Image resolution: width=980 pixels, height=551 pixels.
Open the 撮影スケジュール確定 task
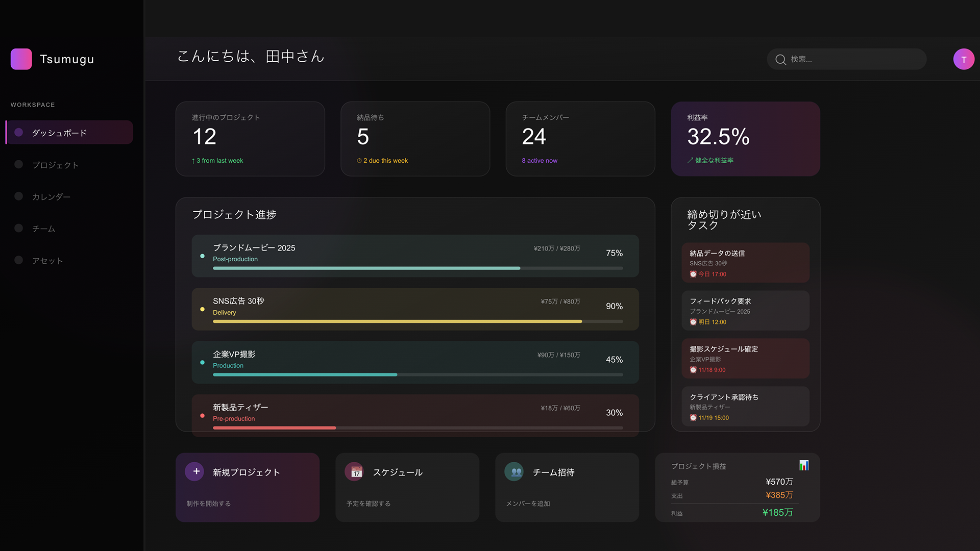pos(745,358)
